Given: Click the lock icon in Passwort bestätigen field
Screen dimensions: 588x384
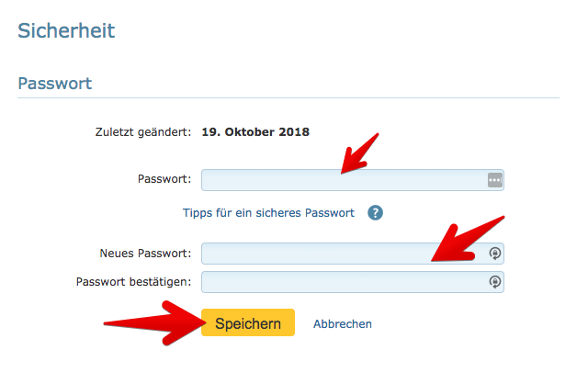Looking at the screenshot, I should click(494, 282).
